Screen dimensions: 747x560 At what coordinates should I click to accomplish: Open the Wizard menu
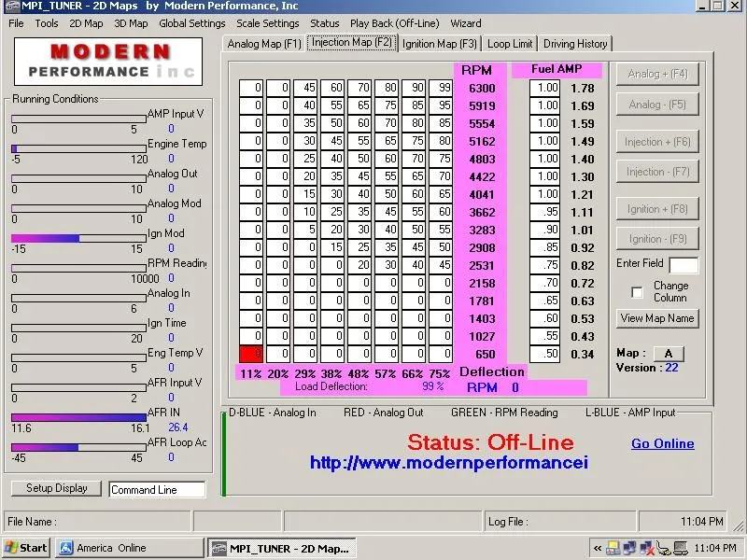[466, 23]
